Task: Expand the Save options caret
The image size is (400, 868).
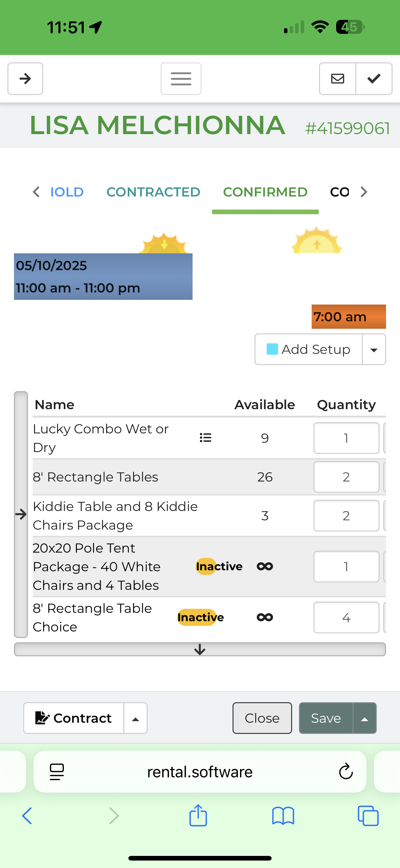Action: coord(364,718)
